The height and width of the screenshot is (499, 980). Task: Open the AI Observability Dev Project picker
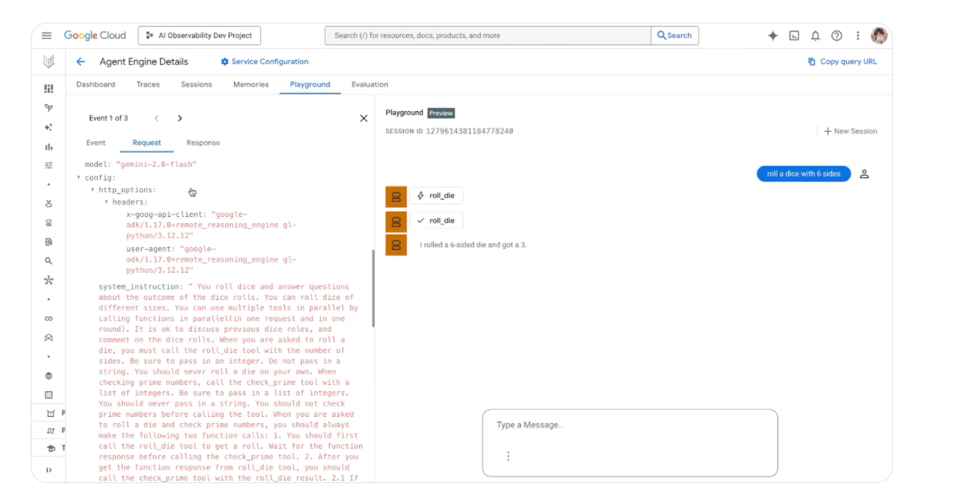[x=199, y=35]
